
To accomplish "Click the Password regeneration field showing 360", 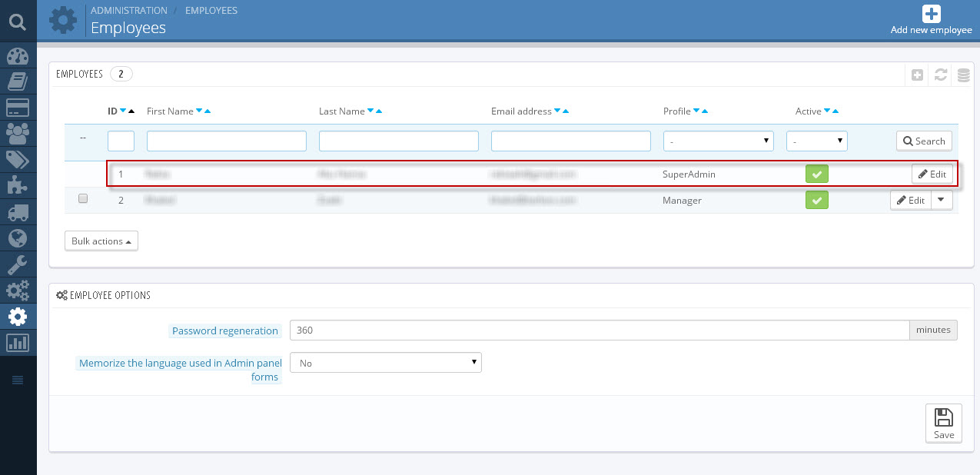I will tap(600, 330).
